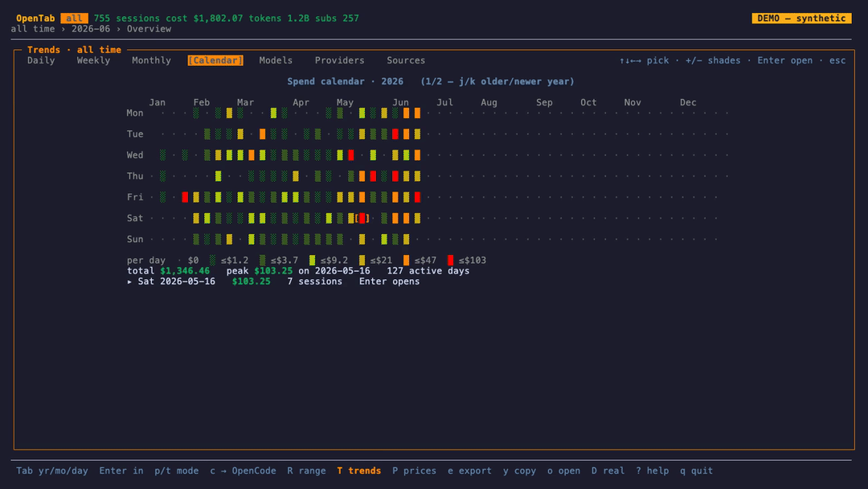Click the highlighted 'T trends' shortcut

coord(359,471)
